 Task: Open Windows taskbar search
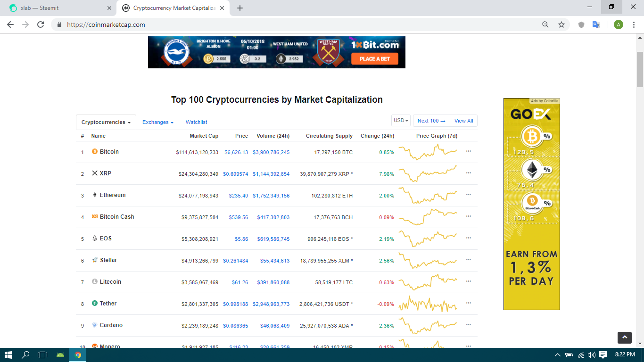coord(25,355)
